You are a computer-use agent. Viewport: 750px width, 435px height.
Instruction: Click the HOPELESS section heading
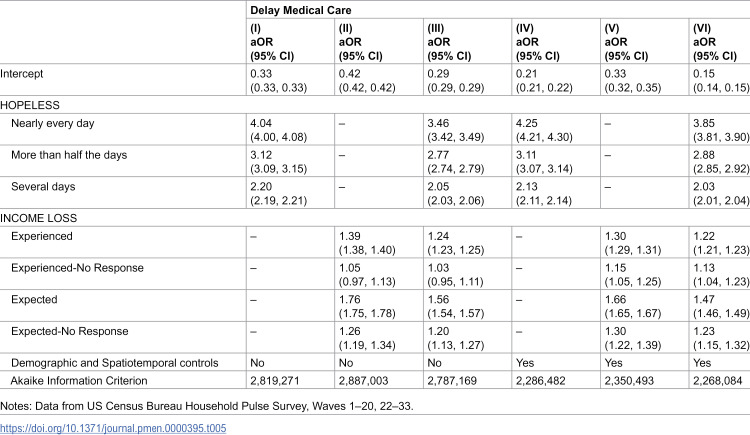coord(30,105)
